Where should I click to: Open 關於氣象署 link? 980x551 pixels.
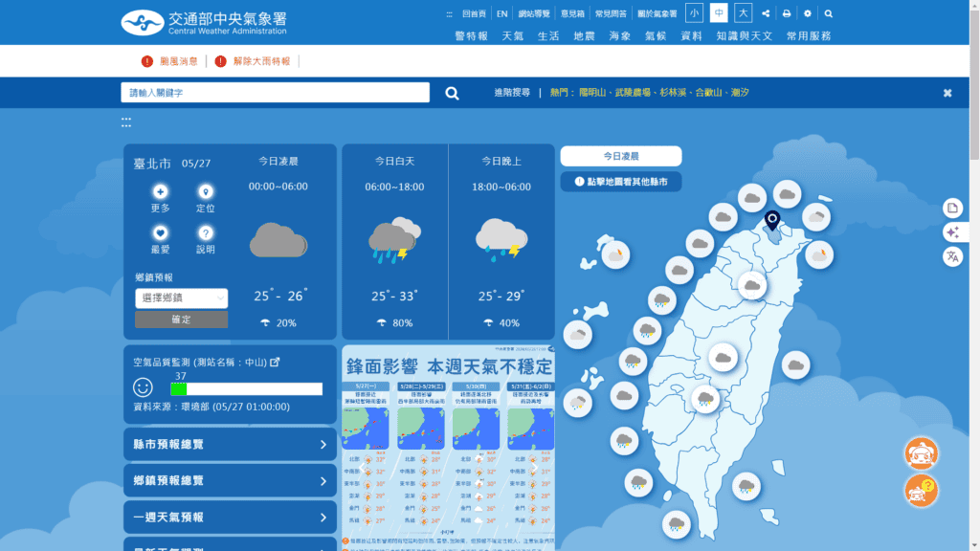(x=657, y=13)
